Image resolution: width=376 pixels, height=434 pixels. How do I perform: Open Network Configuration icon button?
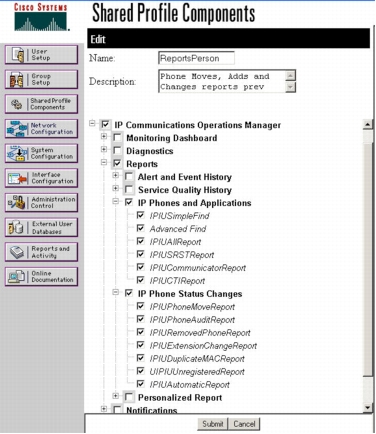41,129
